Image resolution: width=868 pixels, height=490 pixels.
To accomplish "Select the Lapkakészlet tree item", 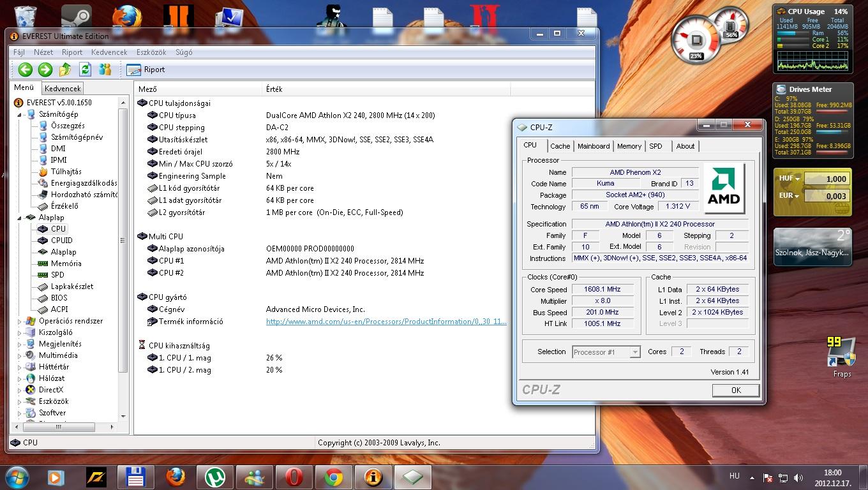I will [x=72, y=286].
